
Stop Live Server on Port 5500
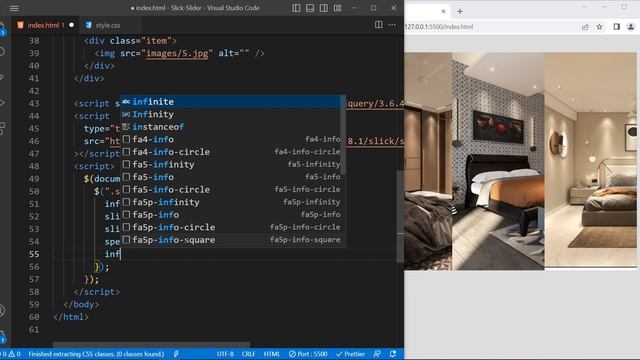point(308,354)
